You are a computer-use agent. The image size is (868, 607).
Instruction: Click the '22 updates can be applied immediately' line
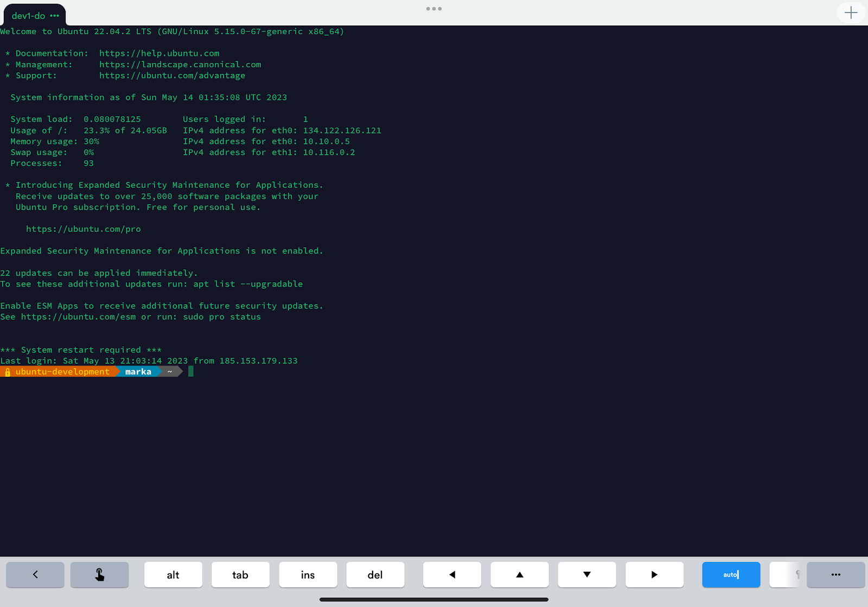coord(99,273)
